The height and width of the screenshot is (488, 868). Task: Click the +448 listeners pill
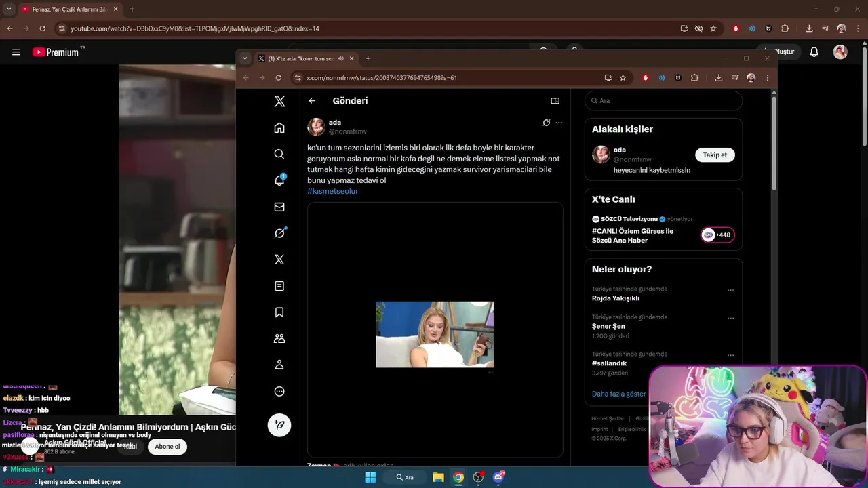717,235
